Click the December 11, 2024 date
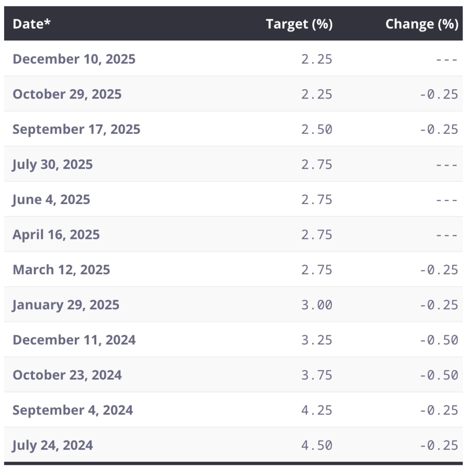The image size is (476, 475). pyautogui.click(x=74, y=340)
